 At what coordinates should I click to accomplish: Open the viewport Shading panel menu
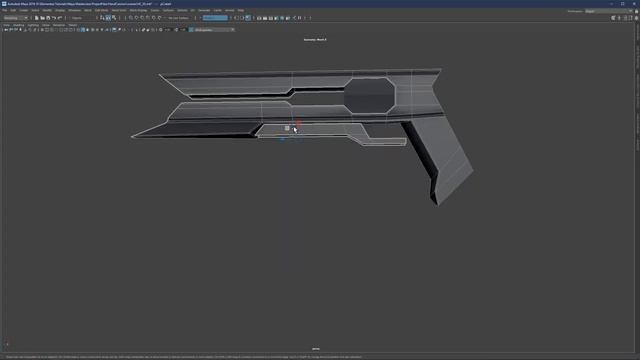19,25
